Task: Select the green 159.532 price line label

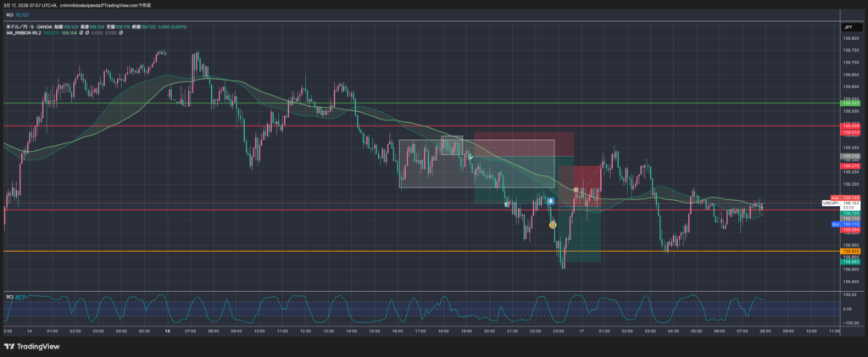Action: tap(850, 103)
